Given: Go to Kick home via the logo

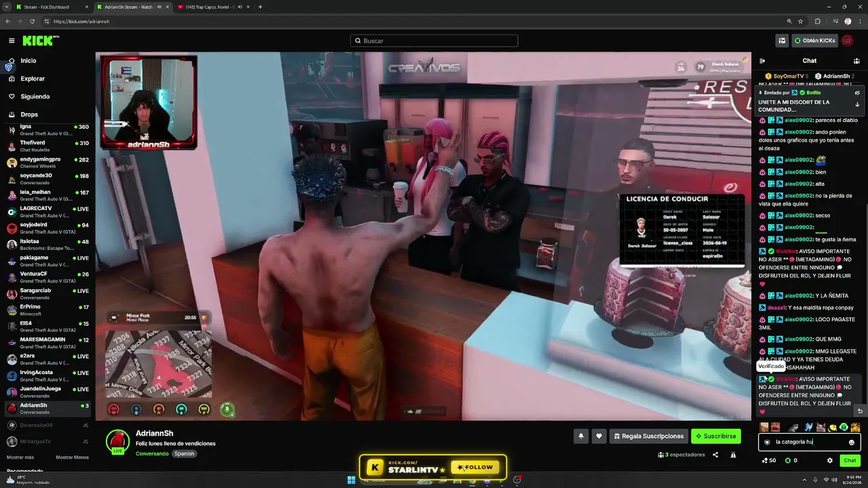Looking at the screenshot, I should tap(41, 41).
